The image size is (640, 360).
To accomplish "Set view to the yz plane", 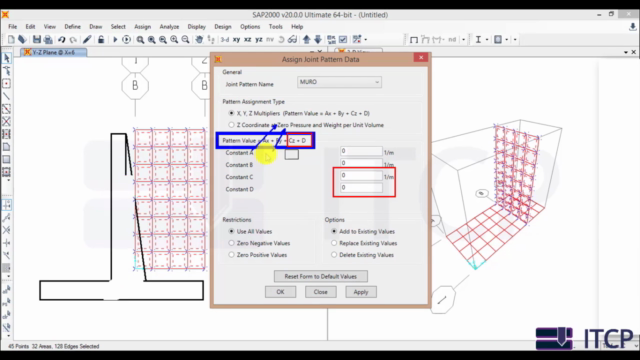I will point(259,40).
